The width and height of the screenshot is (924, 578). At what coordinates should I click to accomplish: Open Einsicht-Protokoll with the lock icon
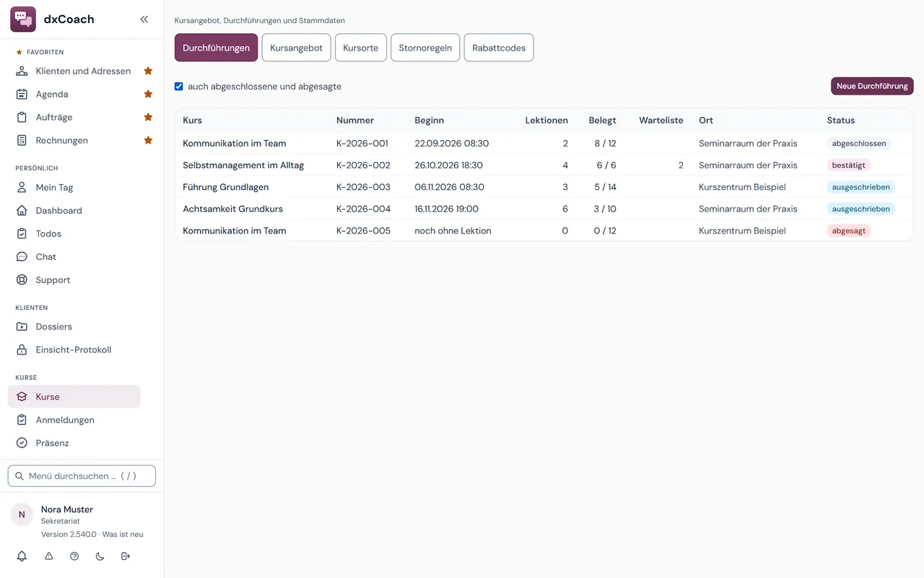tap(74, 350)
